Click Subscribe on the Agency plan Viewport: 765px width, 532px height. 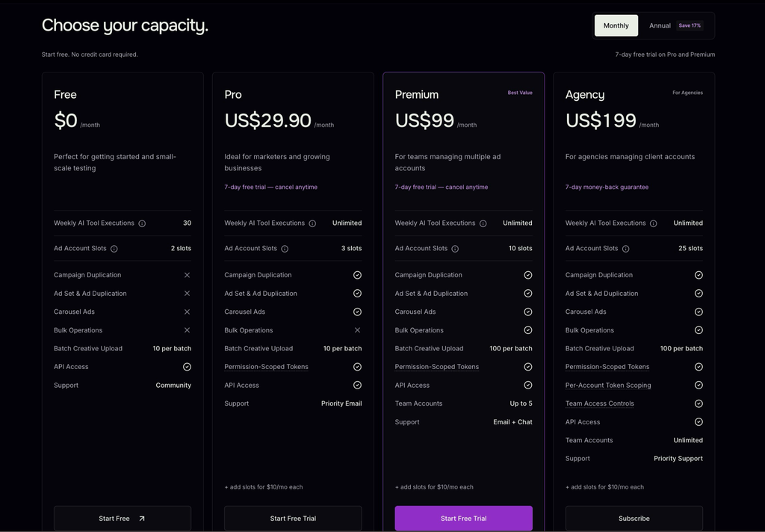pos(634,519)
